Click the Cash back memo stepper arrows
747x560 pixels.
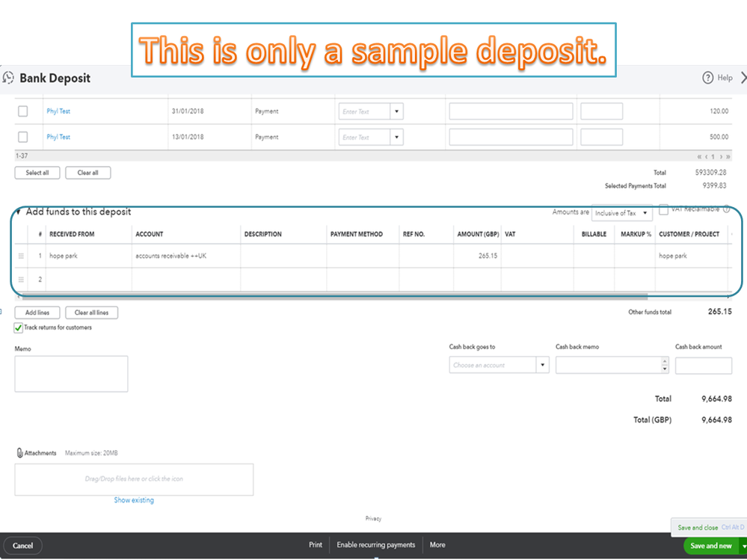pos(665,366)
